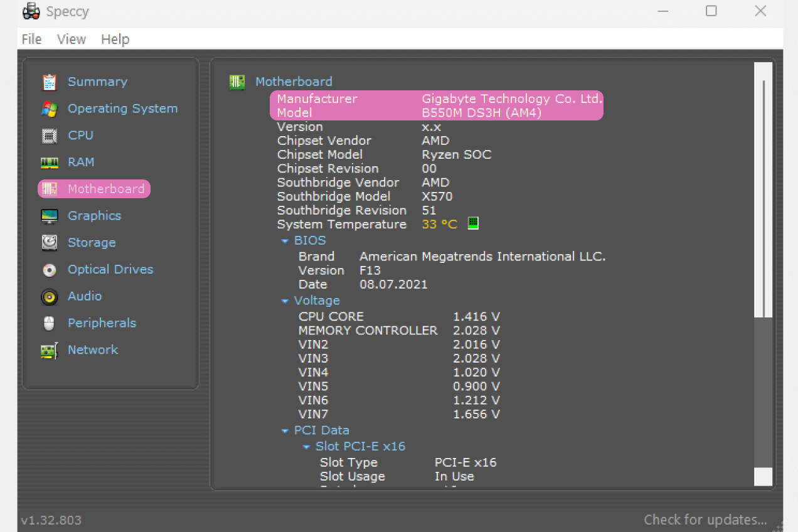Click the CPU chip icon

[50, 136]
